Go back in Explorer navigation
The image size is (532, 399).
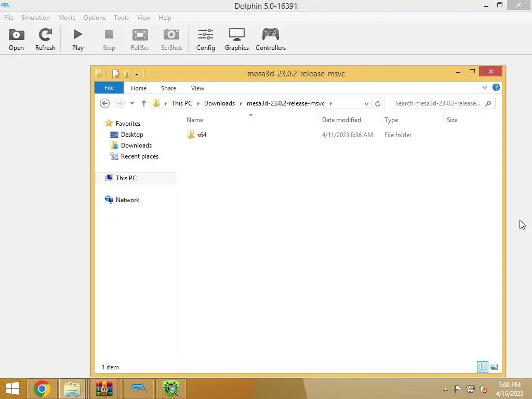(104, 103)
